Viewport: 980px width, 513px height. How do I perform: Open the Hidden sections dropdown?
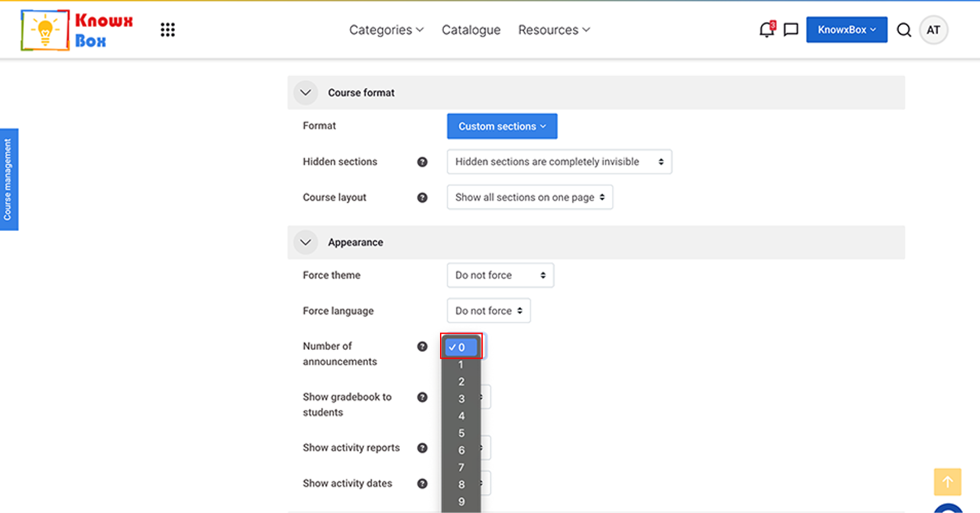[559, 162]
